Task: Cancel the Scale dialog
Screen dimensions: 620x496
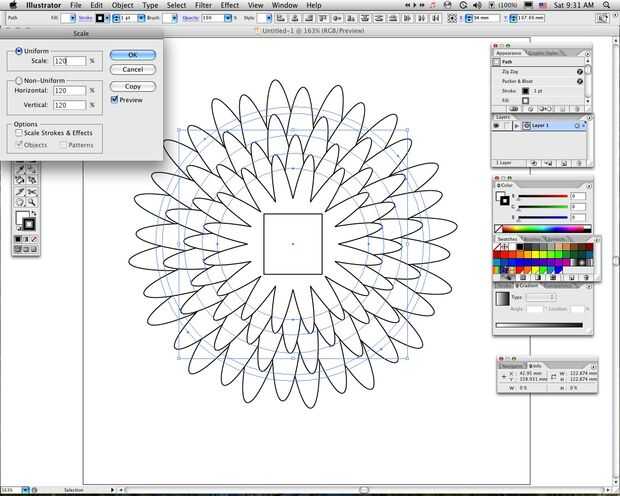Action: [132, 70]
